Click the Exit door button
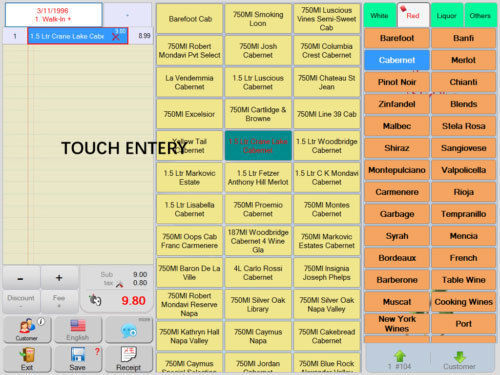The height and width of the screenshot is (375, 500). (x=27, y=359)
